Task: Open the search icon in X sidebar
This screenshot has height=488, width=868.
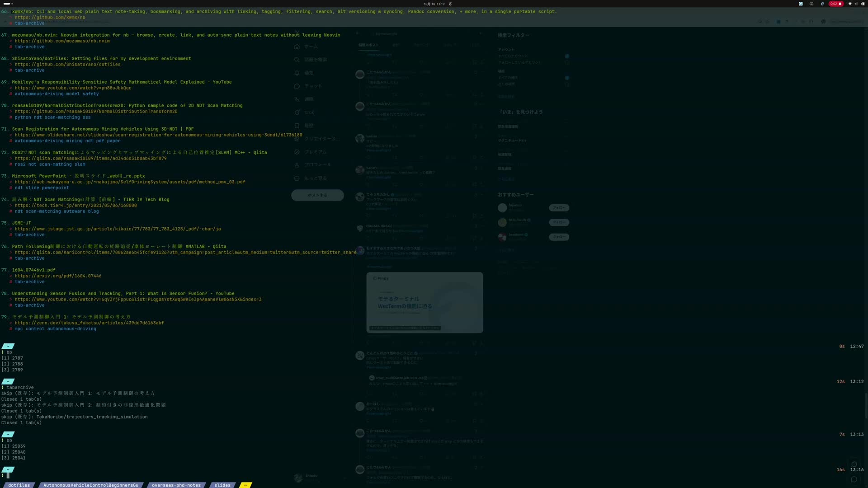Action: point(297,60)
